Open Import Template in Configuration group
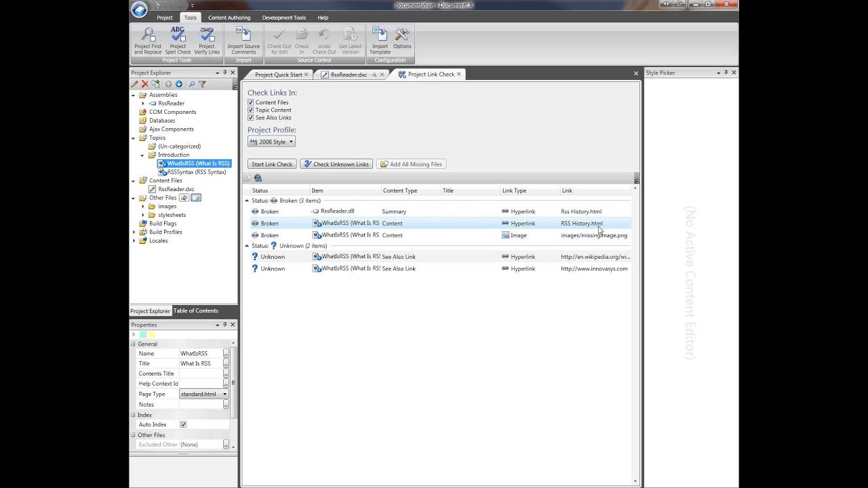The height and width of the screenshot is (488, 868). pyautogui.click(x=380, y=41)
